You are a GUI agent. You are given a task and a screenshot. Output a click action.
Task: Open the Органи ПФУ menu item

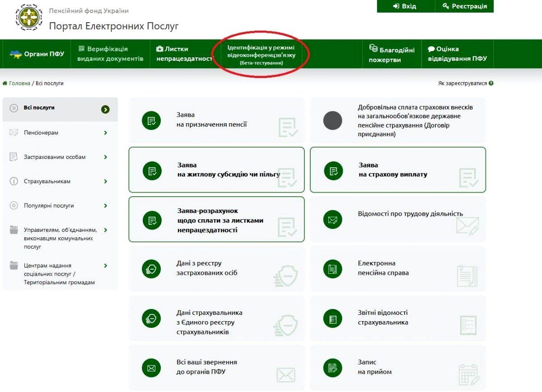point(37,54)
